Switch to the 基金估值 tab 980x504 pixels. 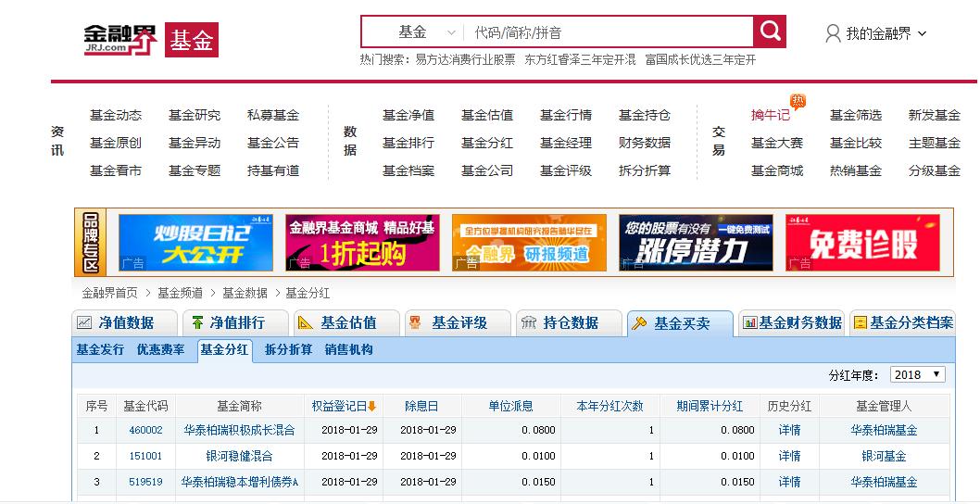pyautogui.click(x=346, y=322)
